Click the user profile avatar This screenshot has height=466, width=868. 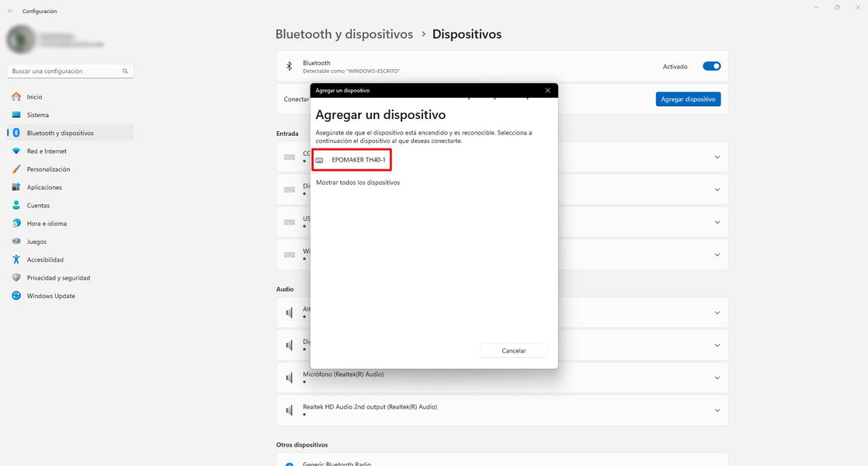tap(21, 40)
